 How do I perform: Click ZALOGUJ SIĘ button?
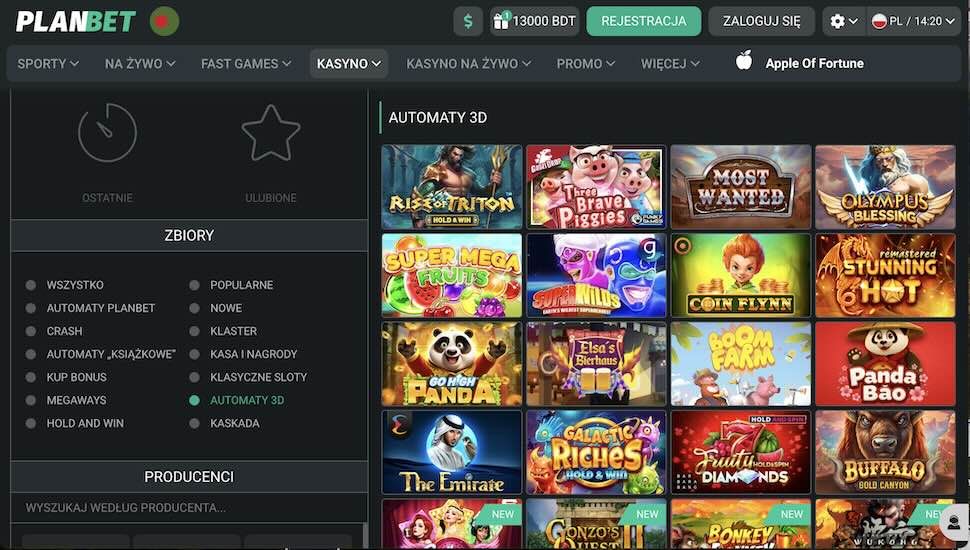click(762, 21)
